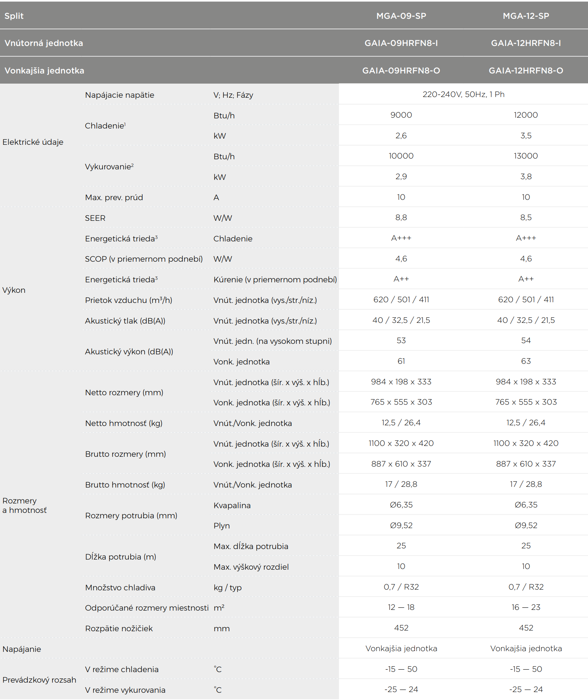Select room size value 16 — 23
The width and height of the screenshot is (588, 700).
point(526,607)
